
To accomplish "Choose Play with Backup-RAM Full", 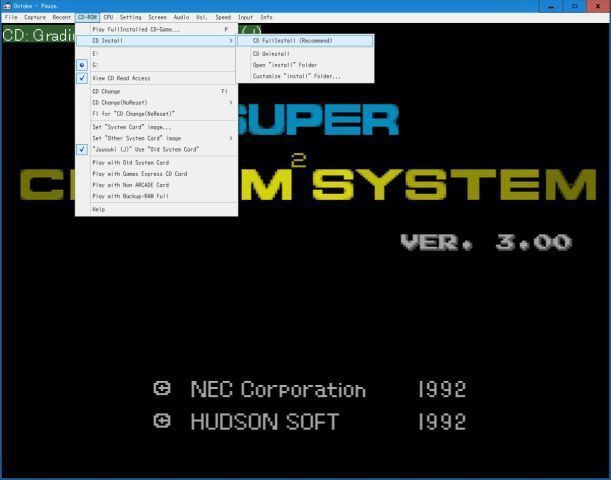I will (157, 196).
